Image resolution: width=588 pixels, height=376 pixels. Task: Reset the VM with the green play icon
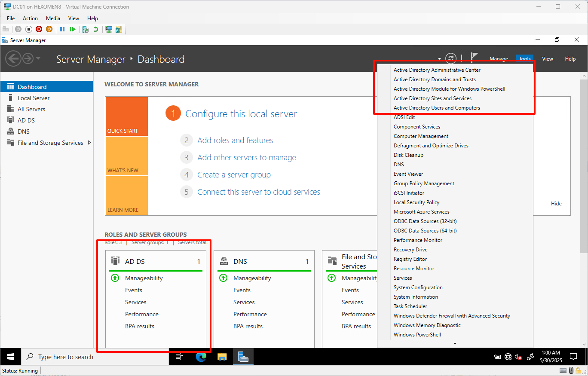(73, 29)
